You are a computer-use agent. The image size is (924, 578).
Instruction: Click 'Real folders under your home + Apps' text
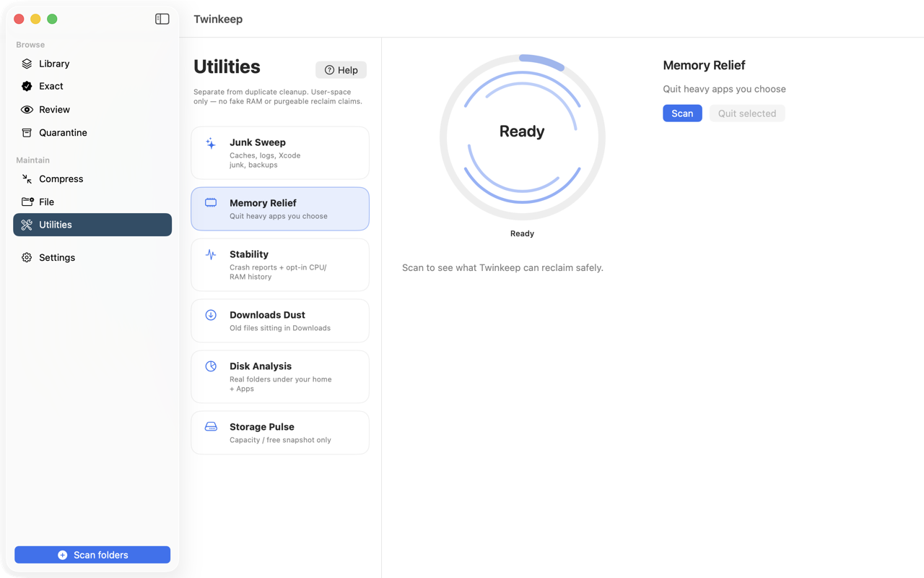pos(281,384)
